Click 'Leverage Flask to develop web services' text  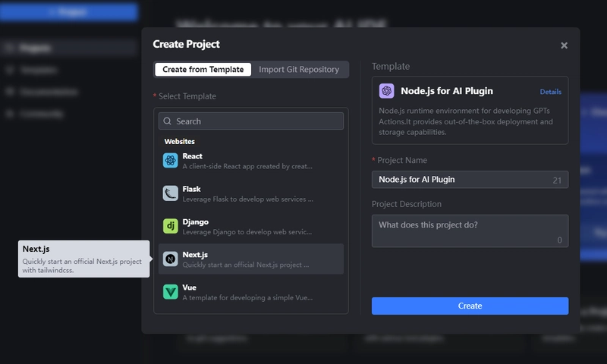[248, 199]
